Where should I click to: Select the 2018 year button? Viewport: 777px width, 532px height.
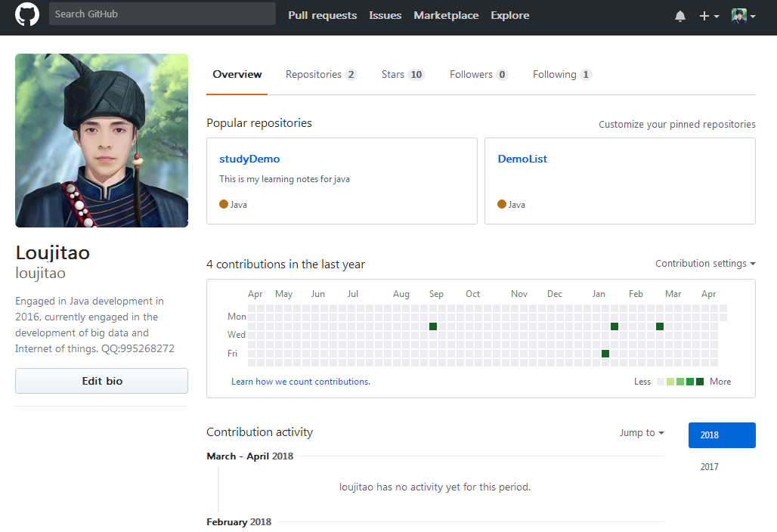pos(722,435)
